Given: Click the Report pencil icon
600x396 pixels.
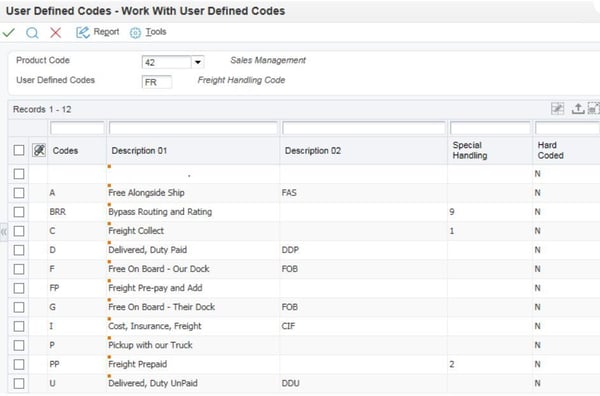Looking at the screenshot, I should pos(83,33).
